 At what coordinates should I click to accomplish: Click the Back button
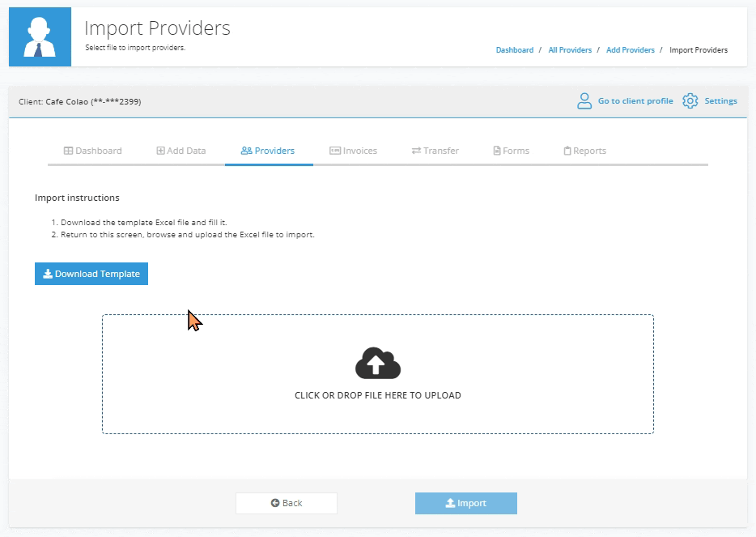pyautogui.click(x=286, y=503)
